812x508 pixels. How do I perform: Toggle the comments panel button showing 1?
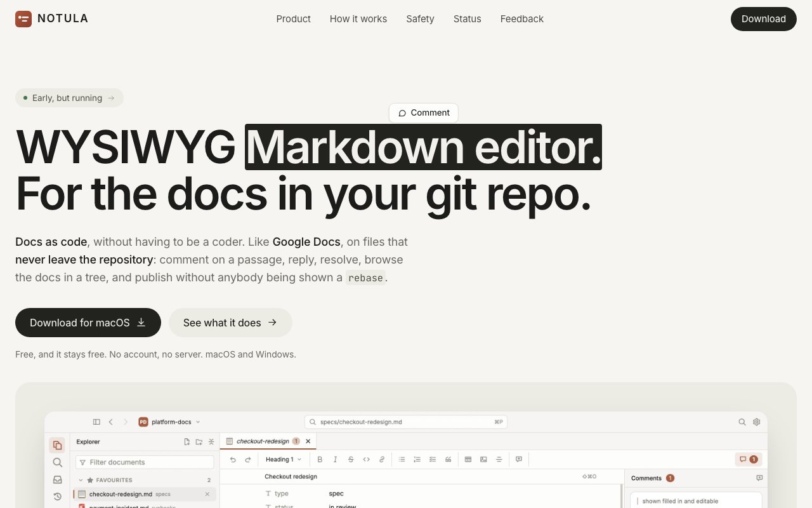point(749,459)
